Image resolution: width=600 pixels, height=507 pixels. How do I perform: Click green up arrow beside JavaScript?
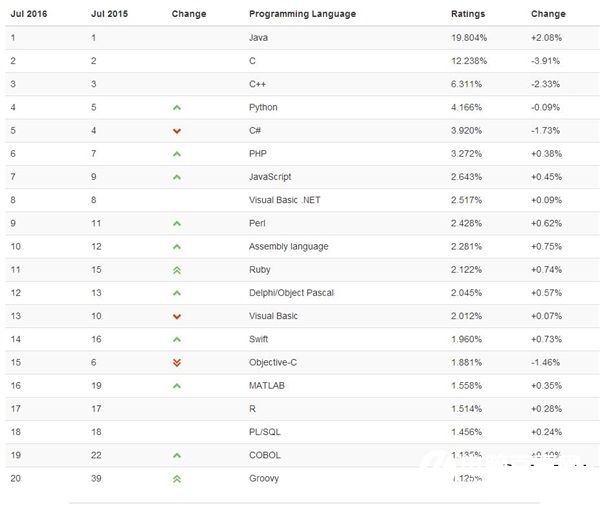point(176,177)
